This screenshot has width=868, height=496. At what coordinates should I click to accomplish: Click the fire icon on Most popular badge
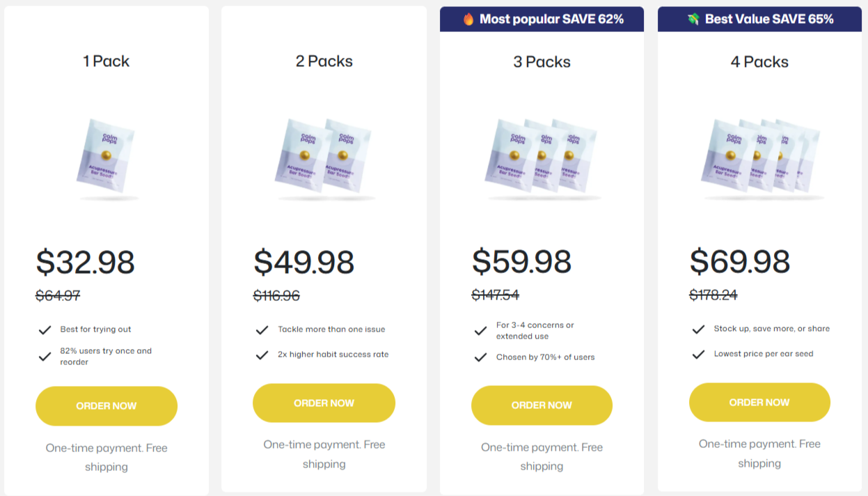click(x=468, y=20)
